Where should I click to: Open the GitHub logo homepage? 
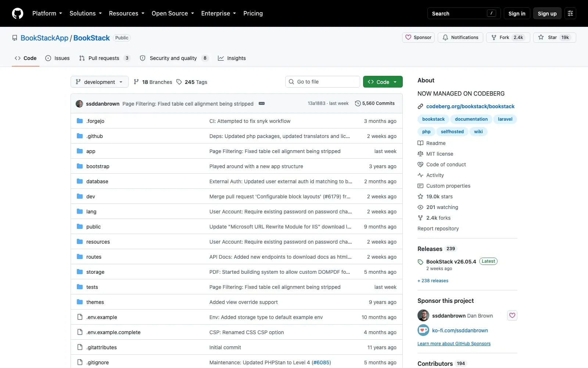pyautogui.click(x=18, y=13)
